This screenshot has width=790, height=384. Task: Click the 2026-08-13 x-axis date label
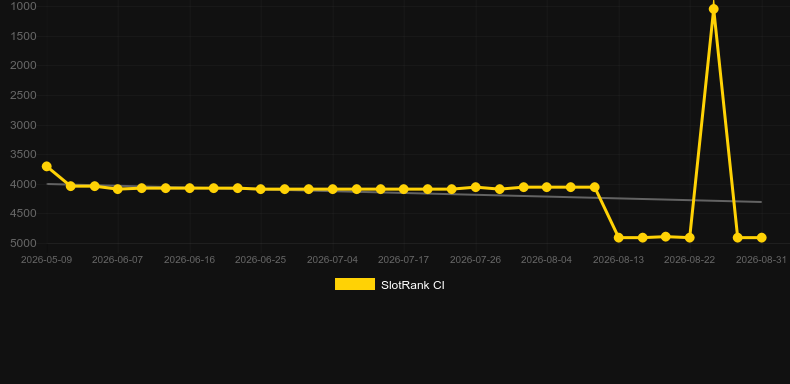point(618,260)
